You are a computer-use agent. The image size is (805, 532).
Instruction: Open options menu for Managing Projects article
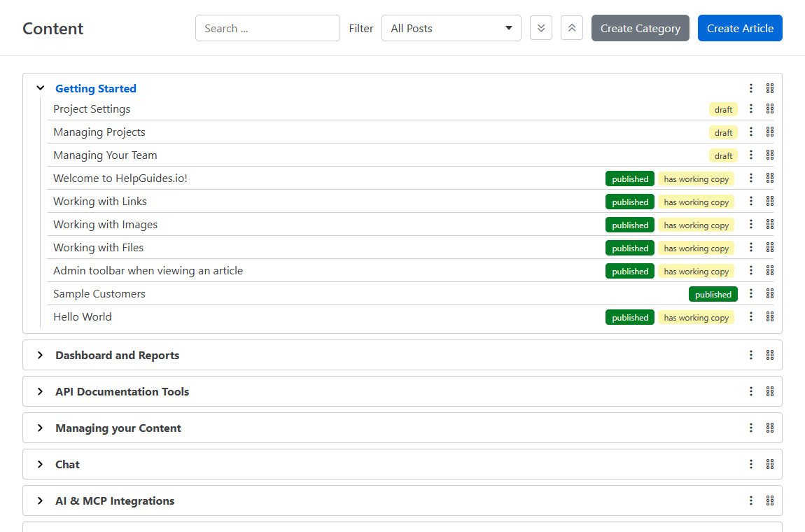click(x=751, y=132)
